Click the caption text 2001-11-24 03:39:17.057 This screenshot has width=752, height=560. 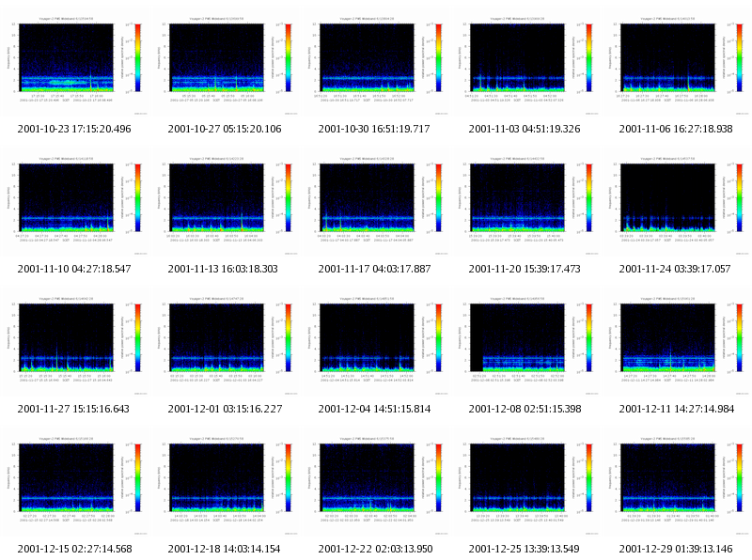(675, 269)
